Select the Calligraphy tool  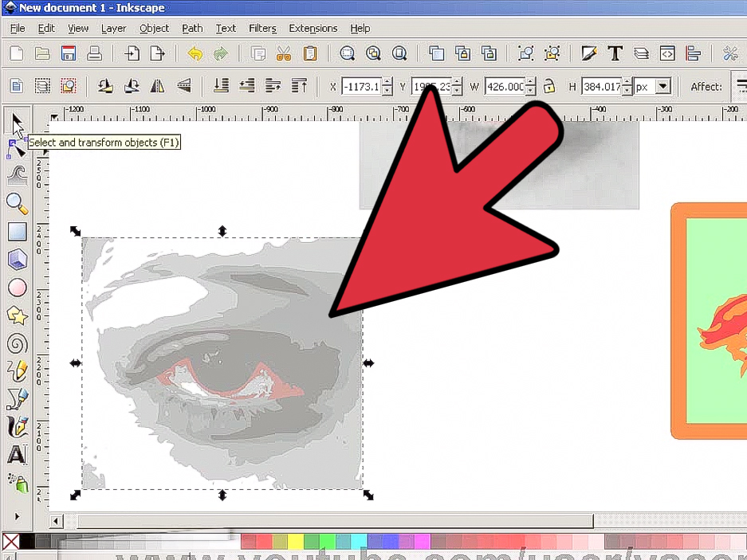pyautogui.click(x=18, y=427)
